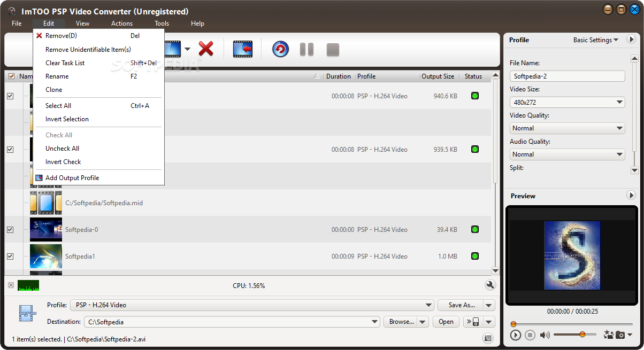The width and height of the screenshot is (644, 350).
Task: Uncheck the Softpedia-0 checkbox
Action: point(10,230)
